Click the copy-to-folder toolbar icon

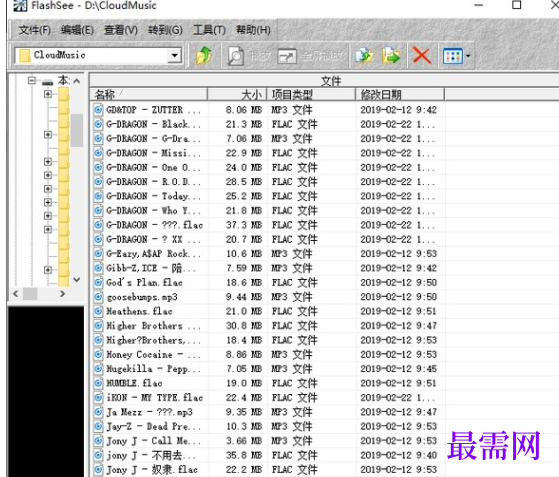coord(364,56)
